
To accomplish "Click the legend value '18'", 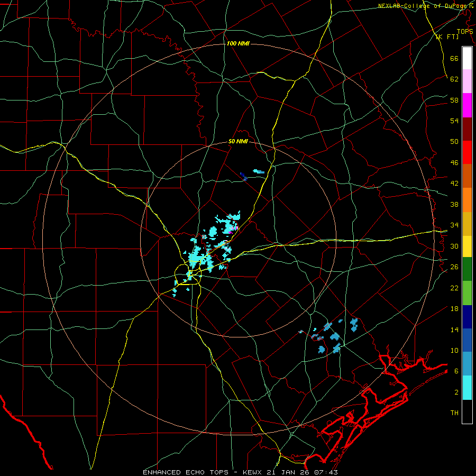I will (454, 309).
